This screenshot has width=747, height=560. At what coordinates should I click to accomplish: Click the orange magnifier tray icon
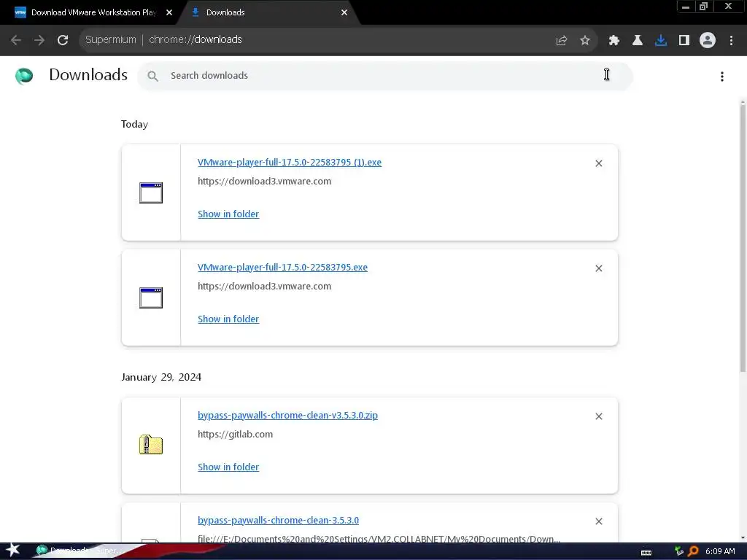click(x=693, y=551)
